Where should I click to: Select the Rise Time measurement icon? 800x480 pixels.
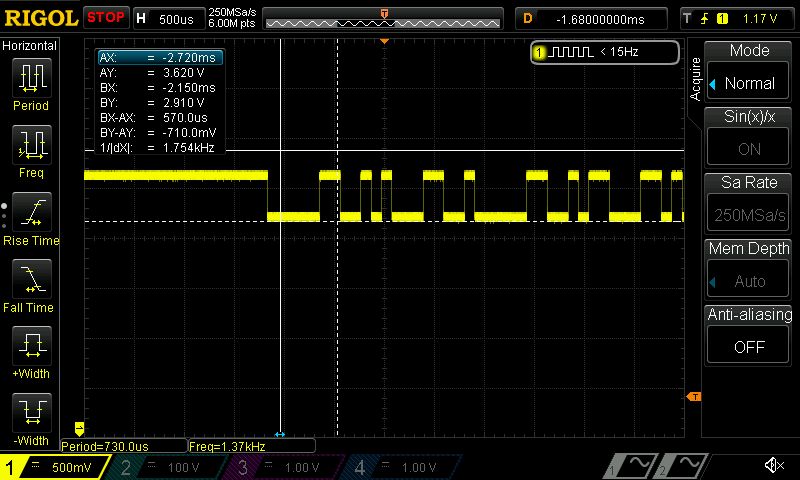32,212
